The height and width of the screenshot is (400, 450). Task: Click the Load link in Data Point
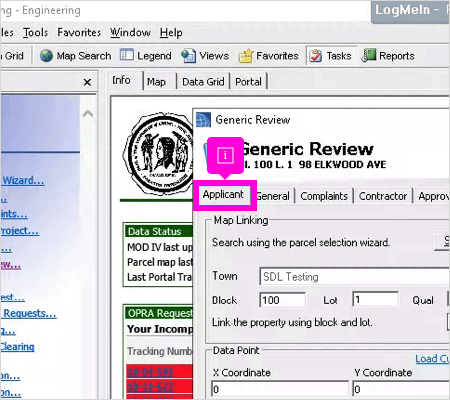432,359
